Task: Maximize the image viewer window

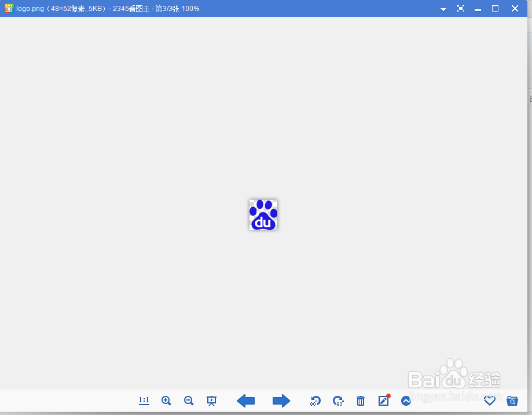Action: tap(496, 9)
